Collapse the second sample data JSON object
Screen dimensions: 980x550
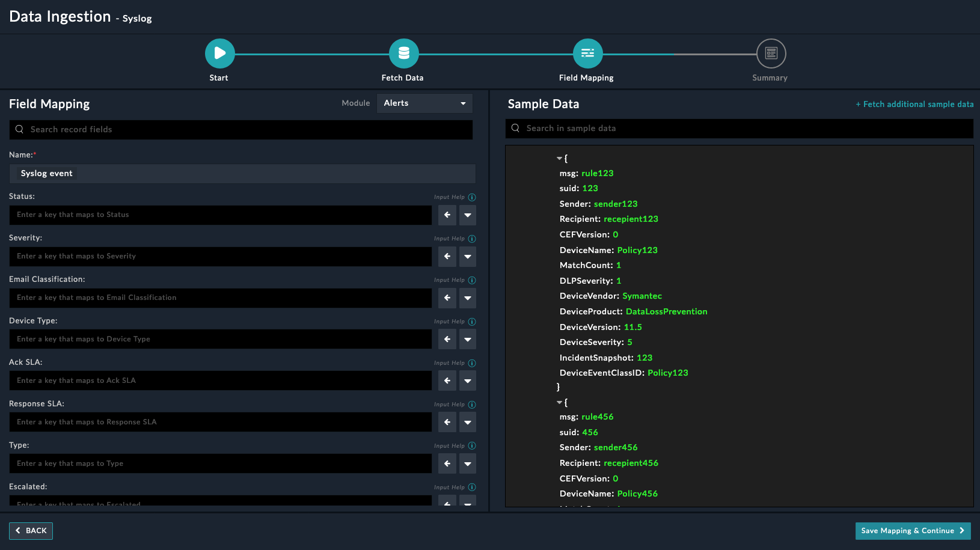click(559, 402)
